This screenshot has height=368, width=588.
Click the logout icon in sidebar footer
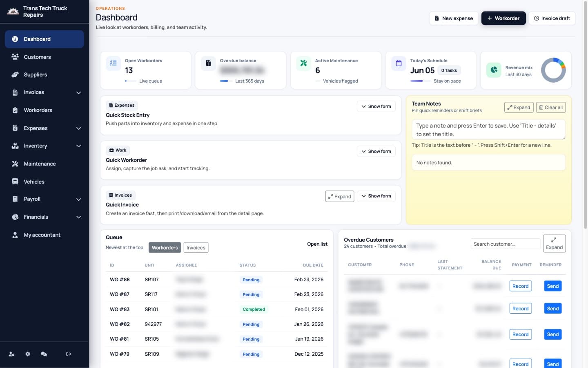point(69,354)
